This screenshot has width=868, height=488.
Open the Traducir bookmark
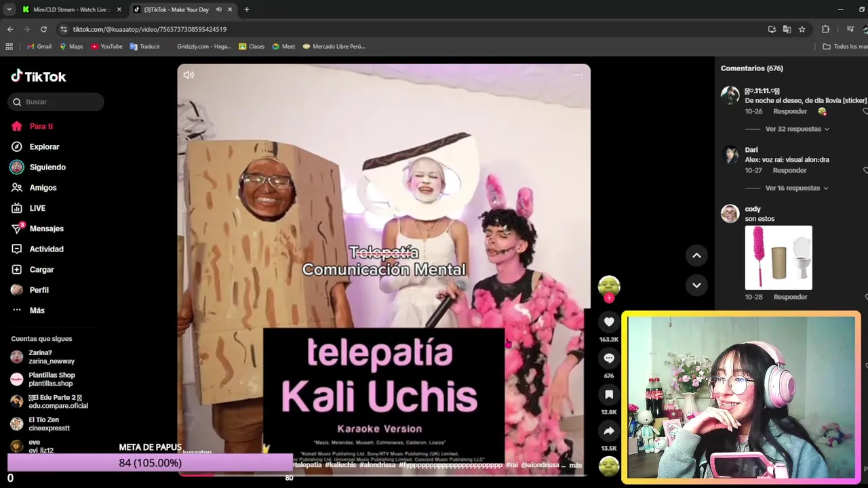(x=145, y=47)
